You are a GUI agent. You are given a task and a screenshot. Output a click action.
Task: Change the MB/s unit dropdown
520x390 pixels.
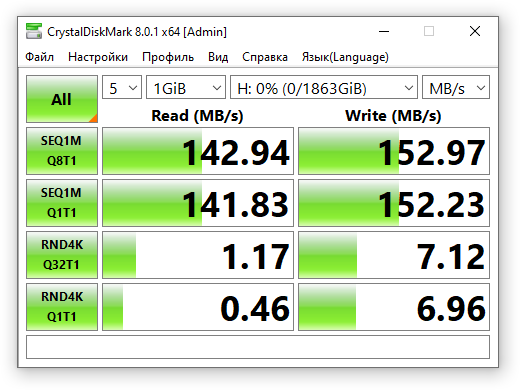click(456, 87)
